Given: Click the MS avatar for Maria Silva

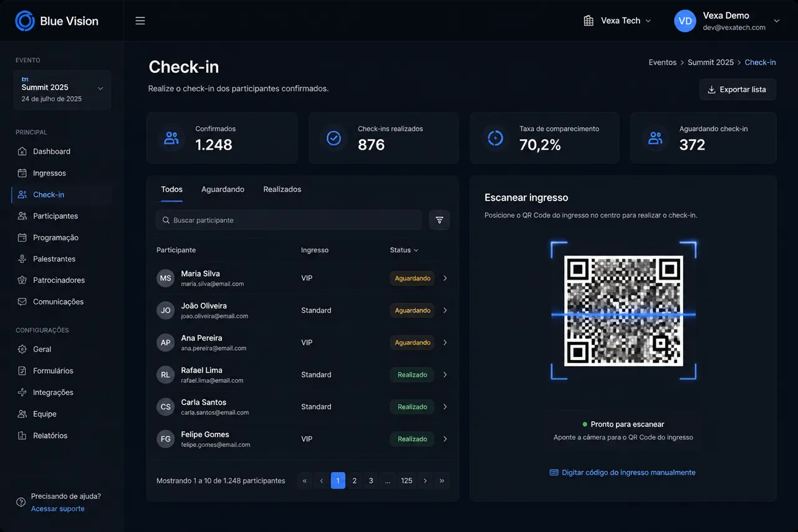Looking at the screenshot, I should click(x=165, y=278).
